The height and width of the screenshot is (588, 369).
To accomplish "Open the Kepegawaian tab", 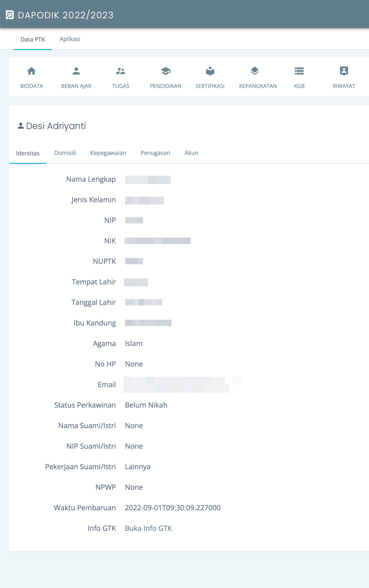I will coord(108,153).
